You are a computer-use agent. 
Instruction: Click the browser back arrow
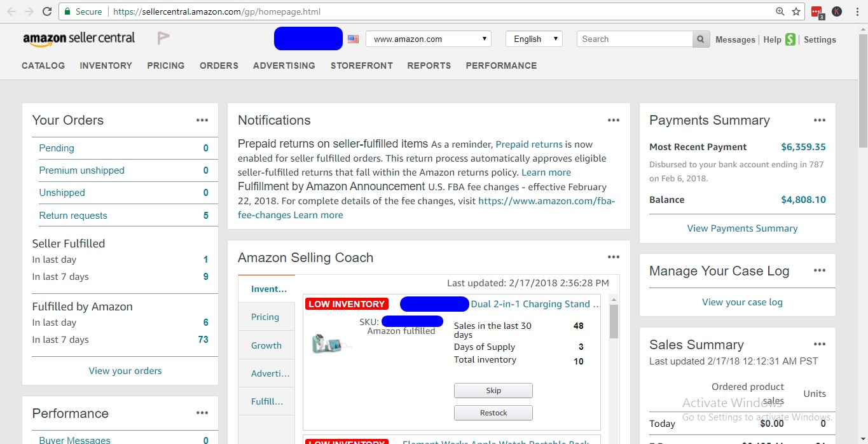click(x=11, y=11)
